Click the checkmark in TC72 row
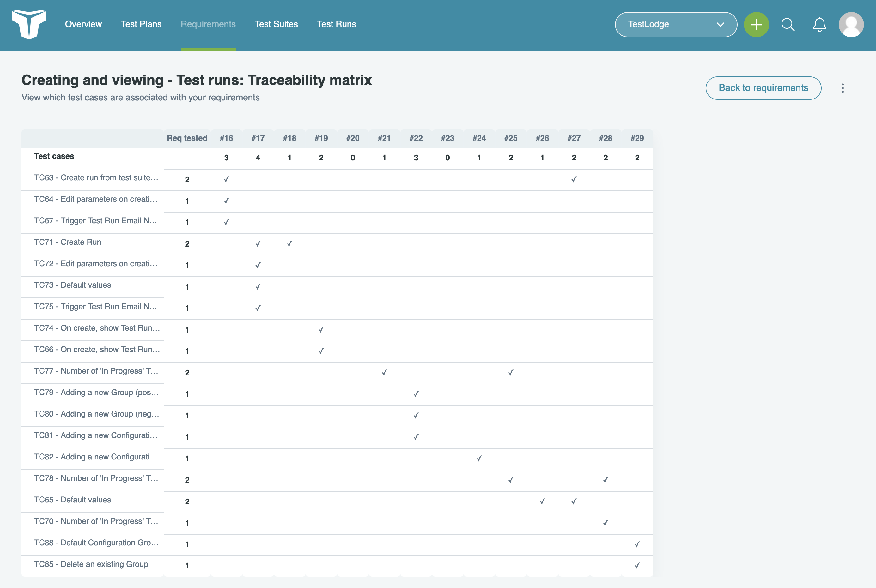This screenshot has height=588, width=876. point(258,265)
